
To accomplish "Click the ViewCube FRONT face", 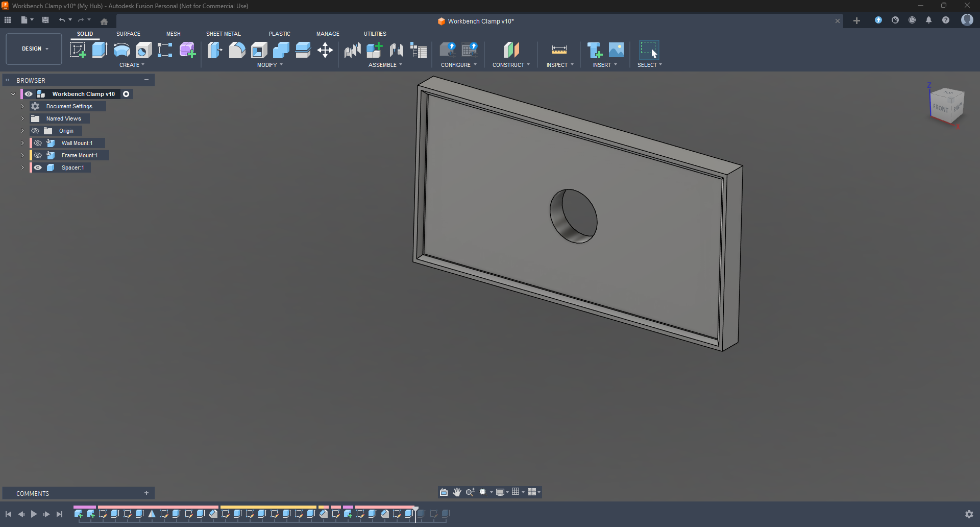I will [x=940, y=108].
